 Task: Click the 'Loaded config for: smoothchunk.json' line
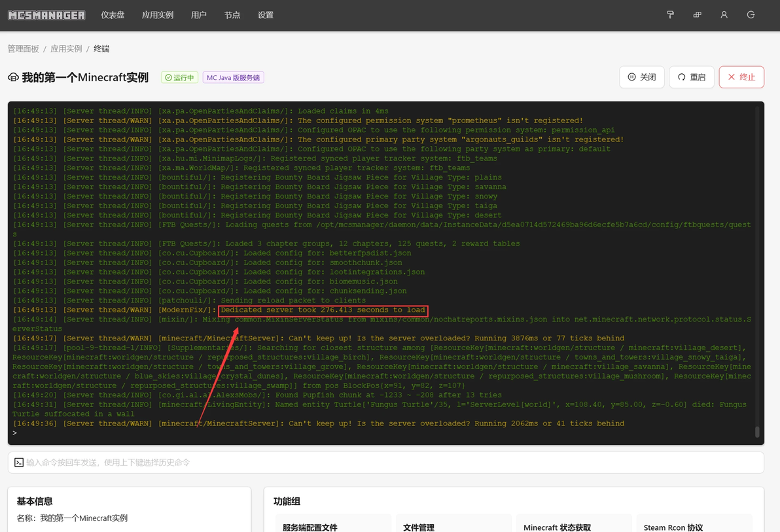(x=207, y=263)
